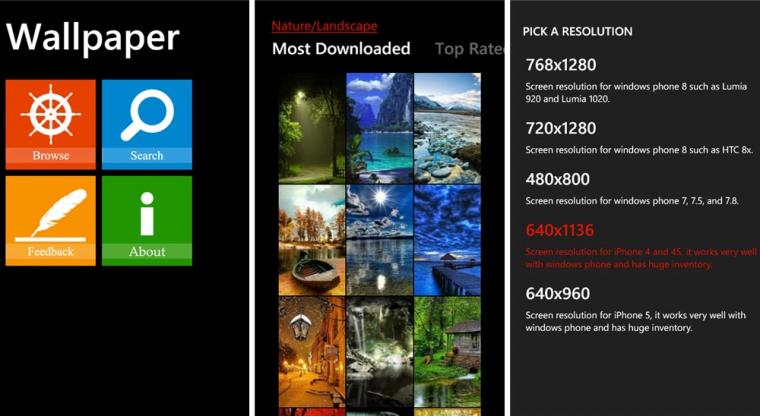This screenshot has height=416, width=760.
Task: Open the blue cloudy pier wallpaper
Action: 447,240
